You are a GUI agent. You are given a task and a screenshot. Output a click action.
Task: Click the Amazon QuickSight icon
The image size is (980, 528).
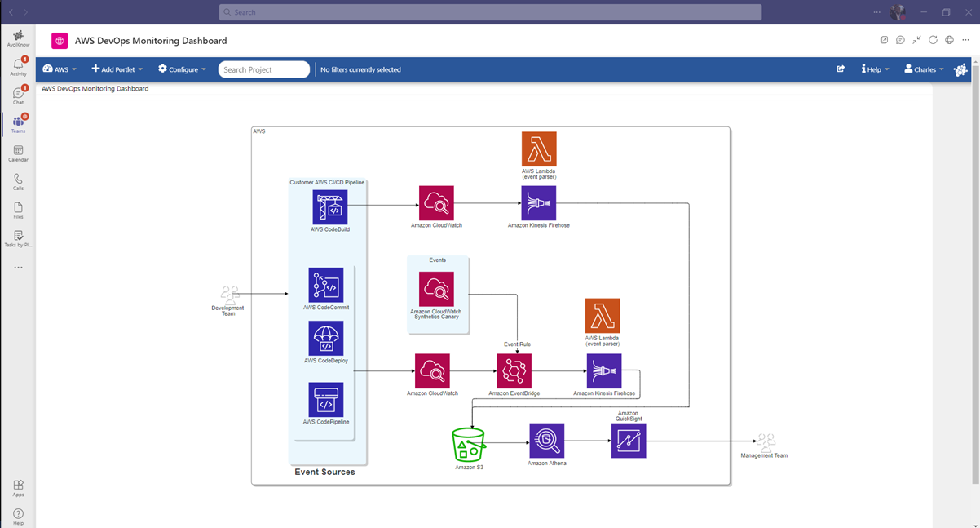tap(628, 441)
